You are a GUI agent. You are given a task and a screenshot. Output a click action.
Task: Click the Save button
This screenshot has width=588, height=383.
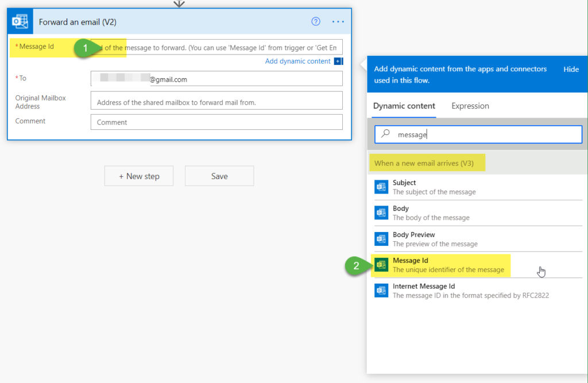[219, 176]
